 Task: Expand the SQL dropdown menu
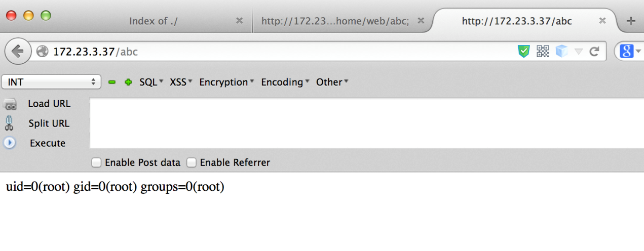pos(151,82)
